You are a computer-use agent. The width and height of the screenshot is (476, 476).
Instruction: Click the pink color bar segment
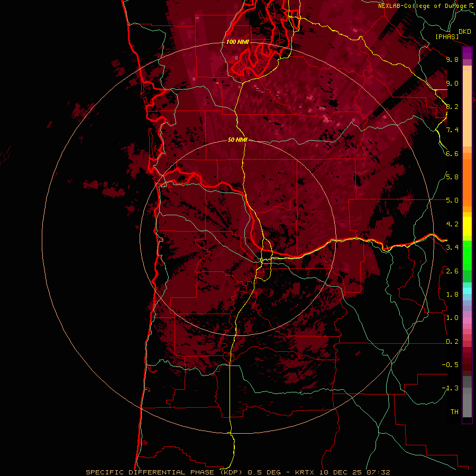[467, 321]
